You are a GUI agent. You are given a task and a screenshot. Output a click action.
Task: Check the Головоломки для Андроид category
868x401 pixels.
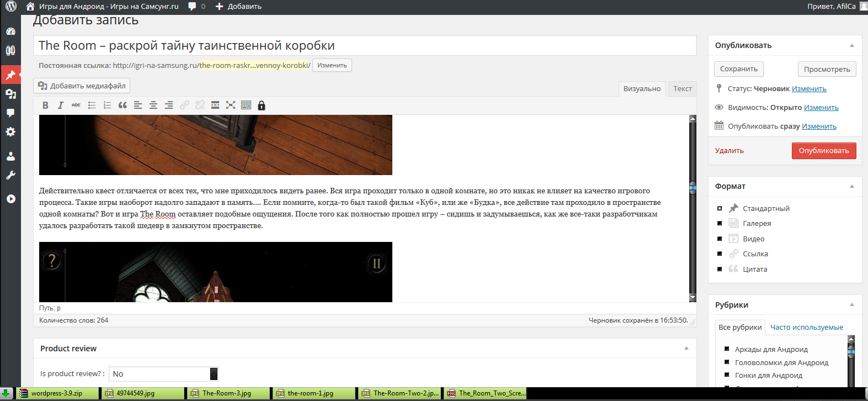point(727,362)
